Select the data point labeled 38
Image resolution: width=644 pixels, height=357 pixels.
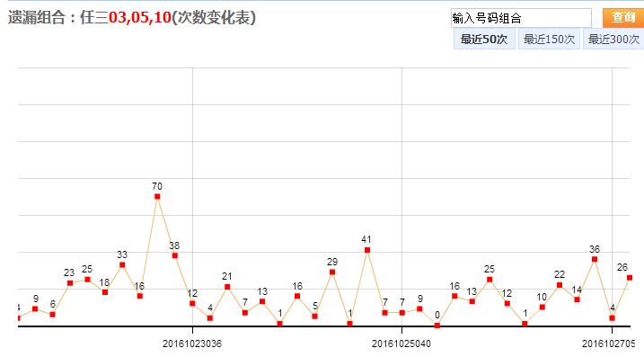[175, 255]
